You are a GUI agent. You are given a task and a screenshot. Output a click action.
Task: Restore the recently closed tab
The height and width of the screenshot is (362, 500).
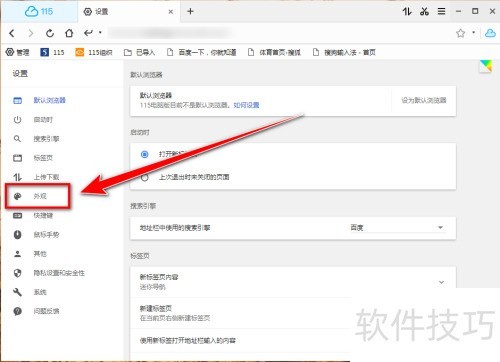pos(88,33)
